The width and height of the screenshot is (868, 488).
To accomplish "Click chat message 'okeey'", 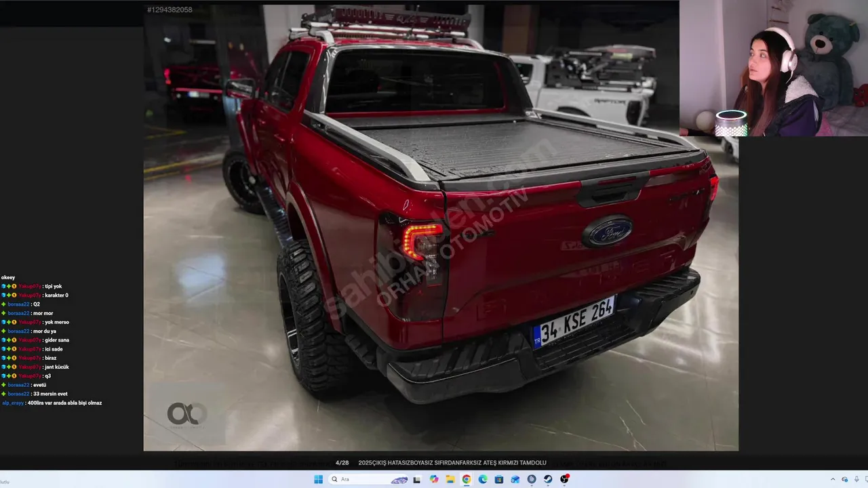I will click(x=8, y=278).
